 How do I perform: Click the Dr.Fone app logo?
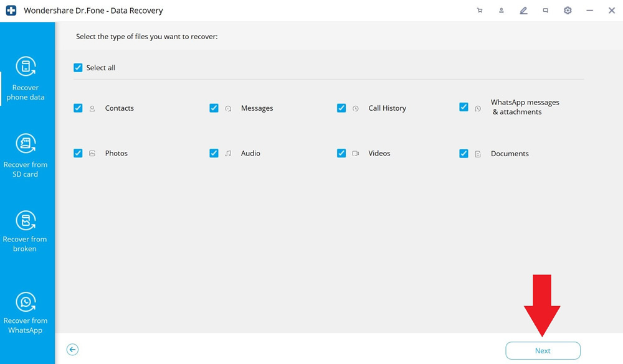(11, 11)
